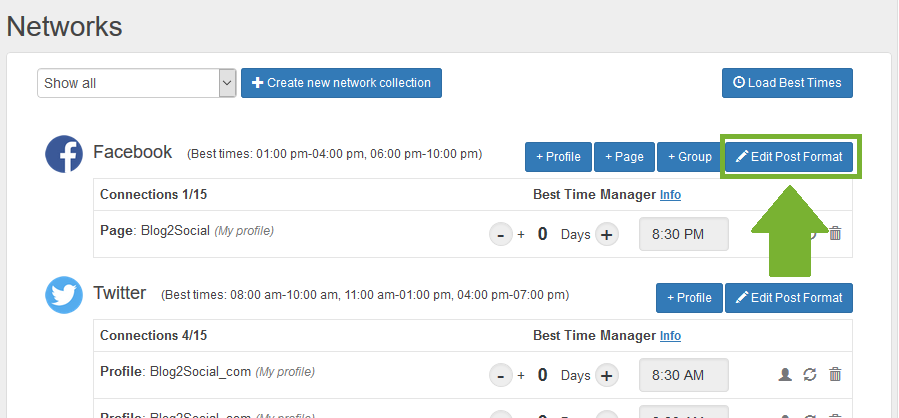This screenshot has width=899, height=418.
Task: Click Load Best Times clock button
Action: coord(787,83)
